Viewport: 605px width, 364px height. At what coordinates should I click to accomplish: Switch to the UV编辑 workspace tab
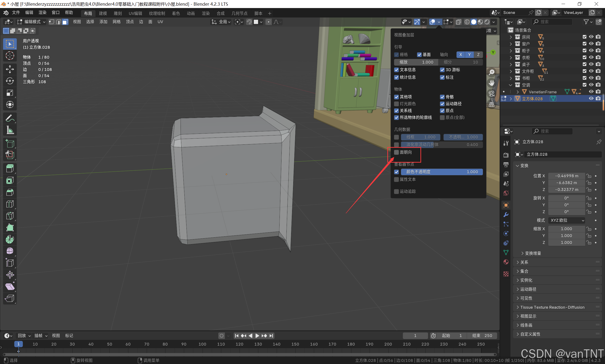(x=135, y=13)
